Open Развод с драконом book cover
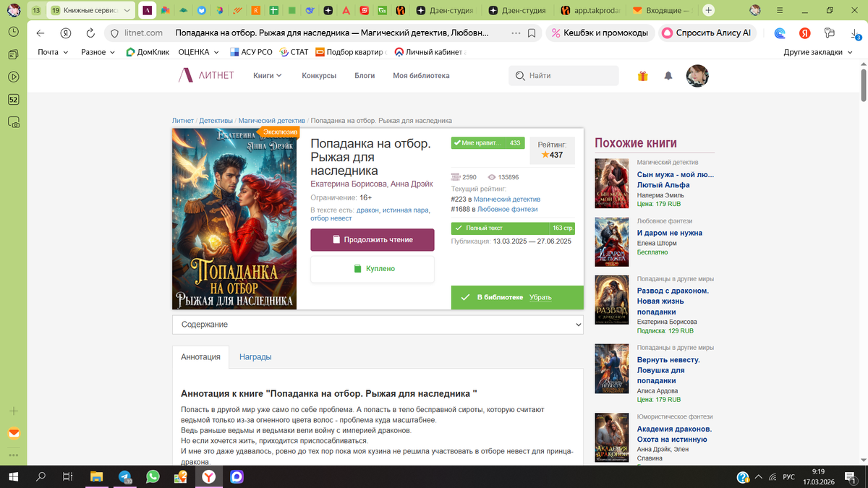 pyautogui.click(x=612, y=300)
